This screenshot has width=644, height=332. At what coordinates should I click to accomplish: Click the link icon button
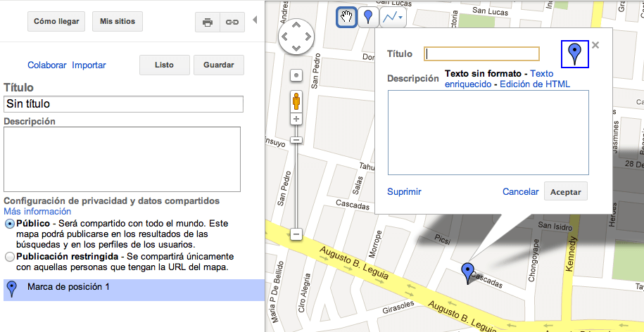232,23
